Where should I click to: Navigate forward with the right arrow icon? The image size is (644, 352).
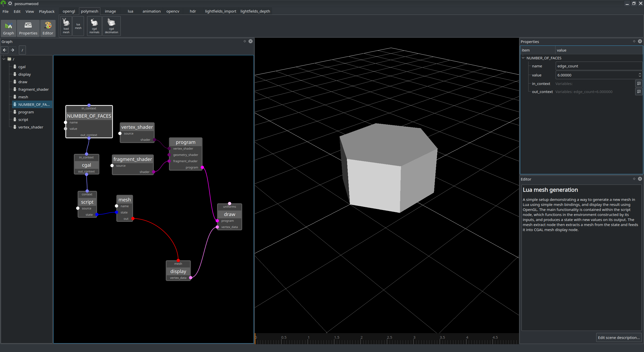point(13,50)
